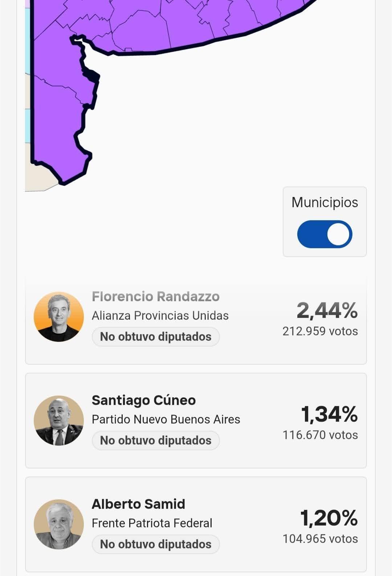The image size is (392, 576).
Task: Open Alberto Samid name link
Action: pos(138,504)
